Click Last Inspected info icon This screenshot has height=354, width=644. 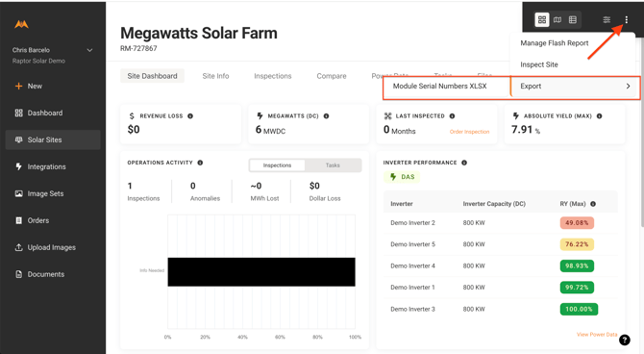click(x=452, y=116)
